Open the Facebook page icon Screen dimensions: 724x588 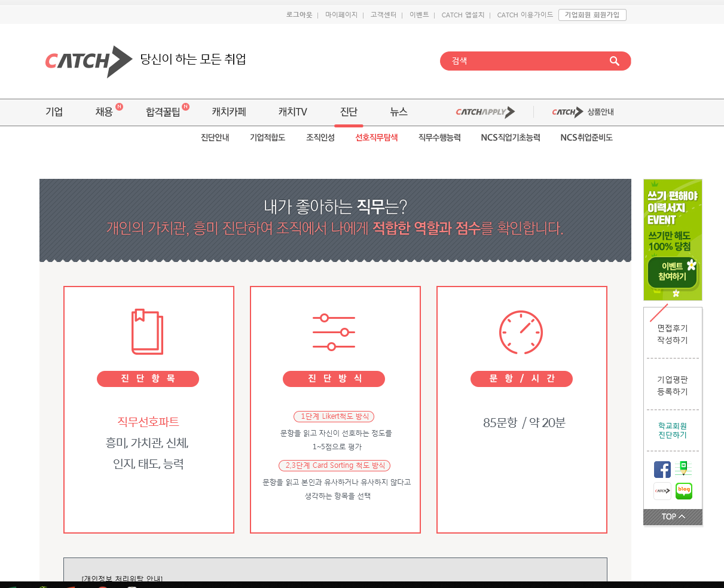coord(662,470)
